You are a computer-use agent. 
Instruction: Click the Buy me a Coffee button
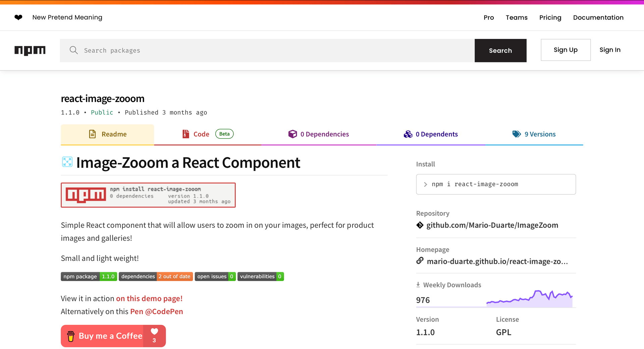pos(113,336)
